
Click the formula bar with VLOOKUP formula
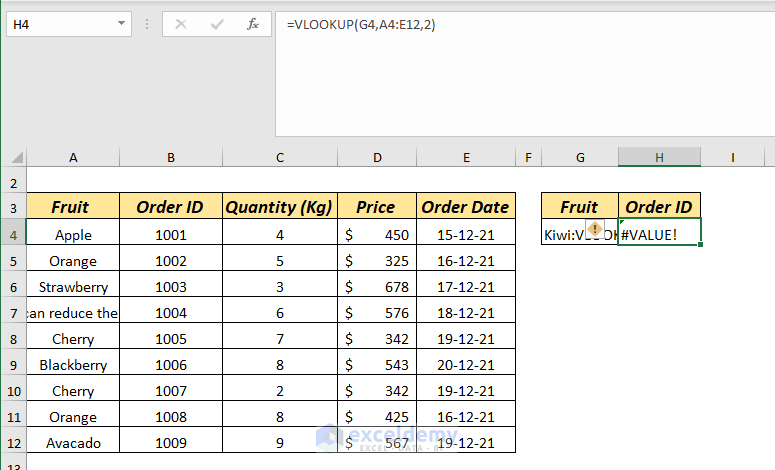click(x=525, y=74)
